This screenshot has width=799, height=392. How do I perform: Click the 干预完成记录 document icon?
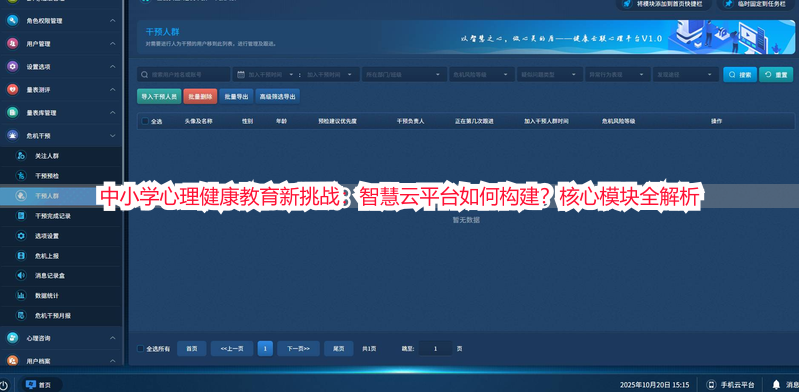point(21,216)
